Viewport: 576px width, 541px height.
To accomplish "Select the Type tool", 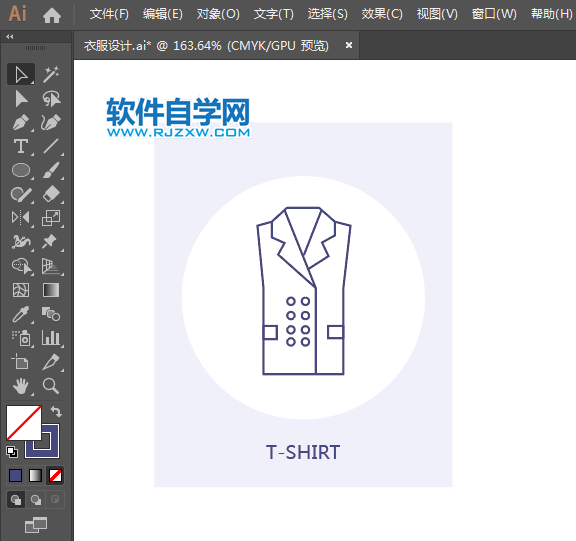I will [21, 147].
